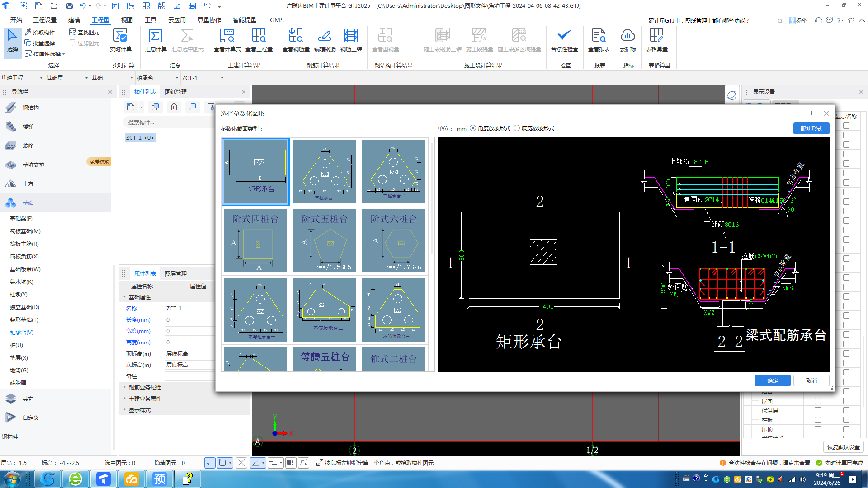Open the 视图 ribbon tab
This screenshot has height=488, width=868.
[x=127, y=20]
